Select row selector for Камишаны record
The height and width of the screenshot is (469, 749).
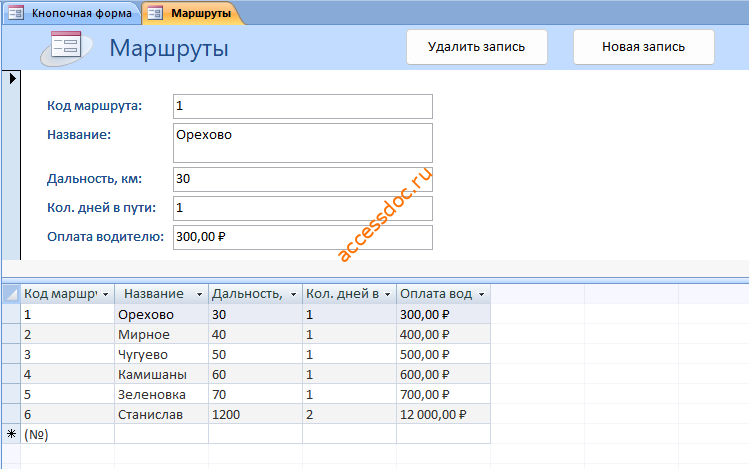[x=11, y=374]
